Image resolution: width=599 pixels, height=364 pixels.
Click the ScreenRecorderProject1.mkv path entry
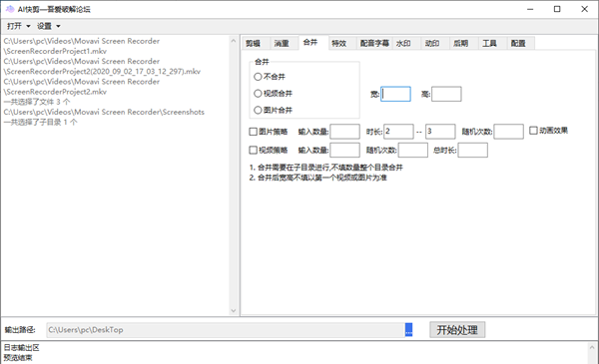82,46
